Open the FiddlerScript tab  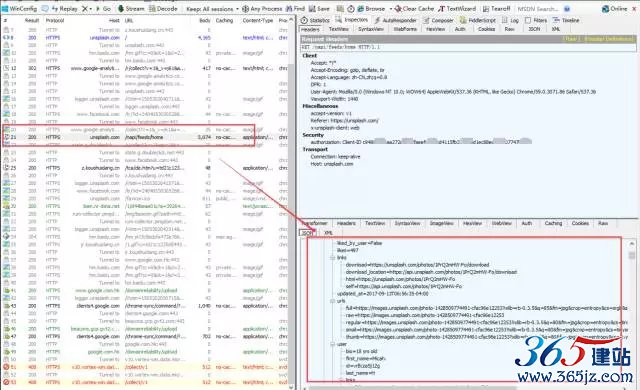click(x=478, y=20)
